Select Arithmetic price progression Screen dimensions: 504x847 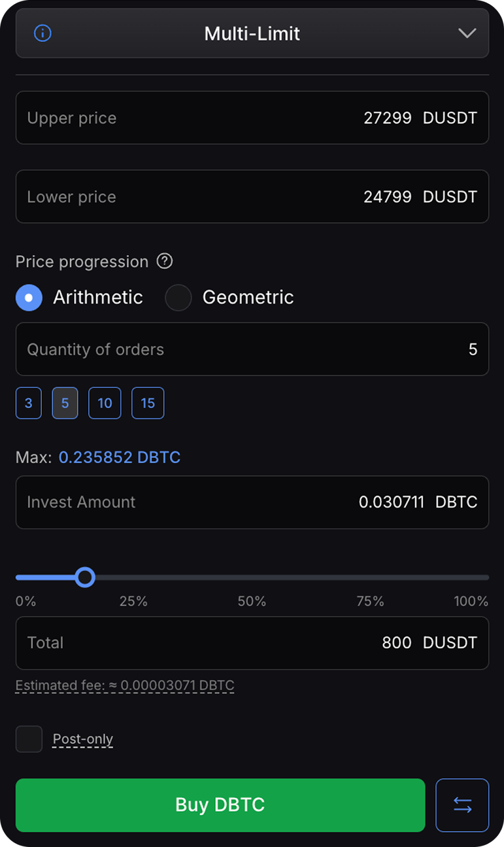pos(29,298)
